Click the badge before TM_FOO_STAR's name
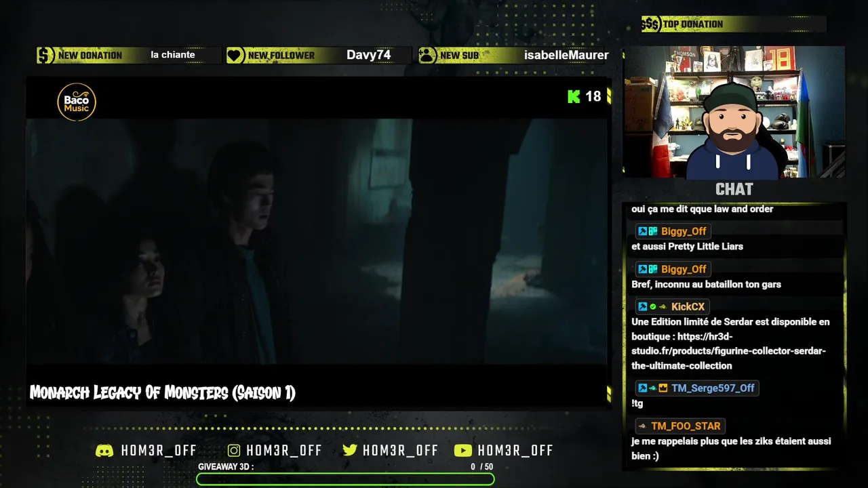Viewport: 868px width, 488px height. pos(642,426)
